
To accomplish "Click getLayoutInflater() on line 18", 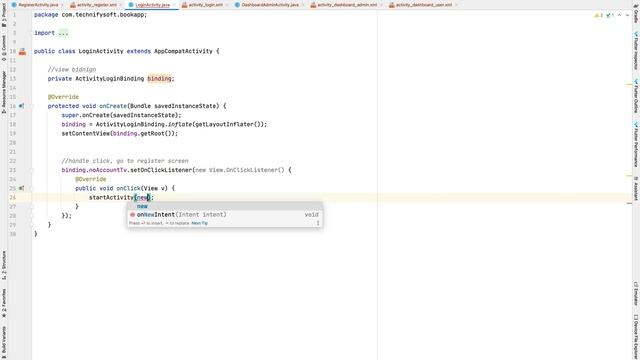I will point(229,124).
